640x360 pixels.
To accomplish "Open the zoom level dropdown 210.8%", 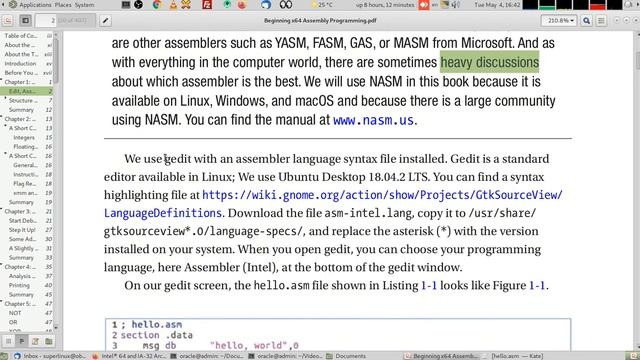I will click(559, 20).
